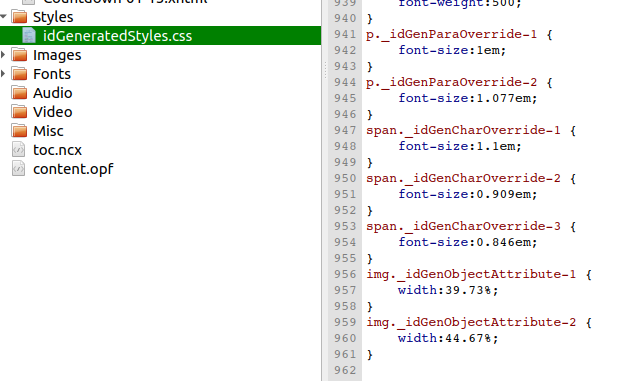
Task: Select toc.ncx in the file tree
Action: pos(57,150)
